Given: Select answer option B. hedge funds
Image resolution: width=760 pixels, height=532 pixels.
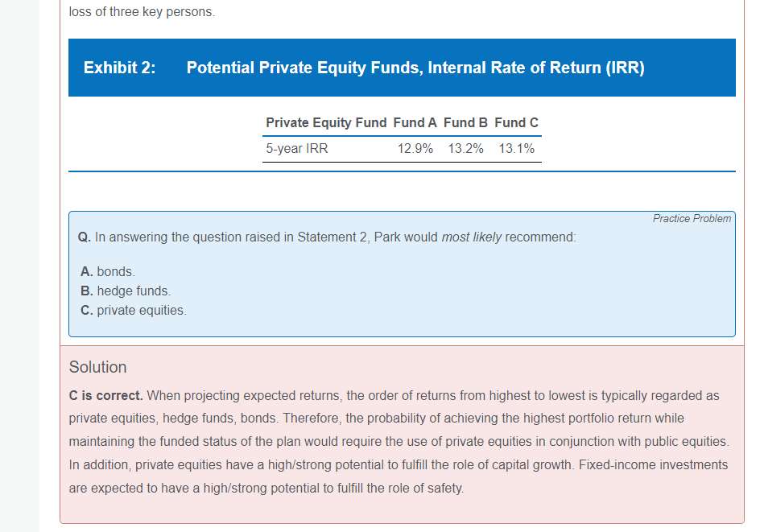Looking at the screenshot, I should pos(125,291).
